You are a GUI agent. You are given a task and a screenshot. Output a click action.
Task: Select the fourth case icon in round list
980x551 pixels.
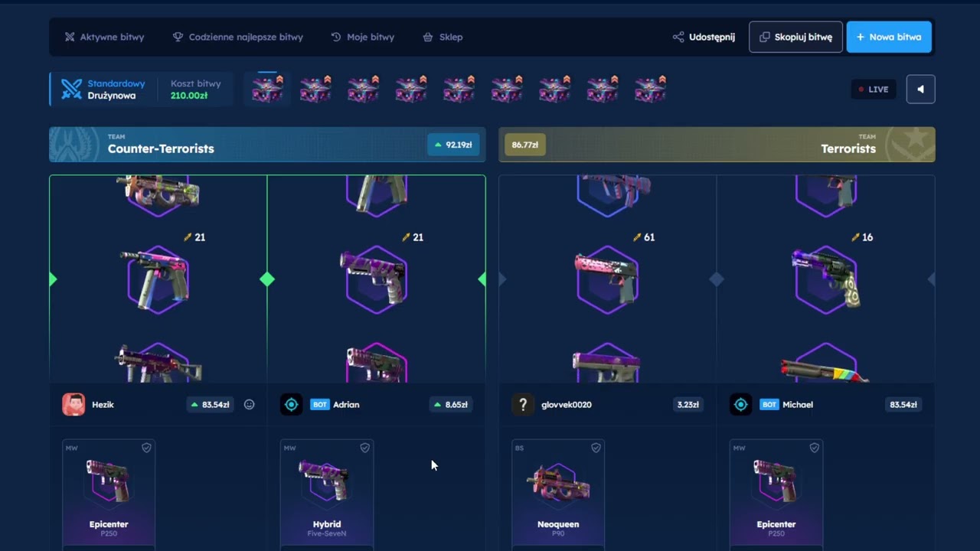[411, 89]
